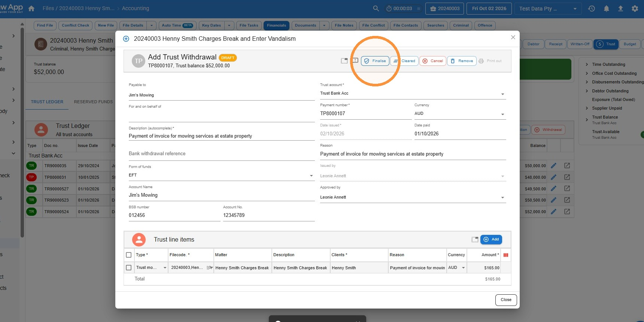Open the Documents dropdown arrow
644x322 pixels.
click(x=324, y=25)
